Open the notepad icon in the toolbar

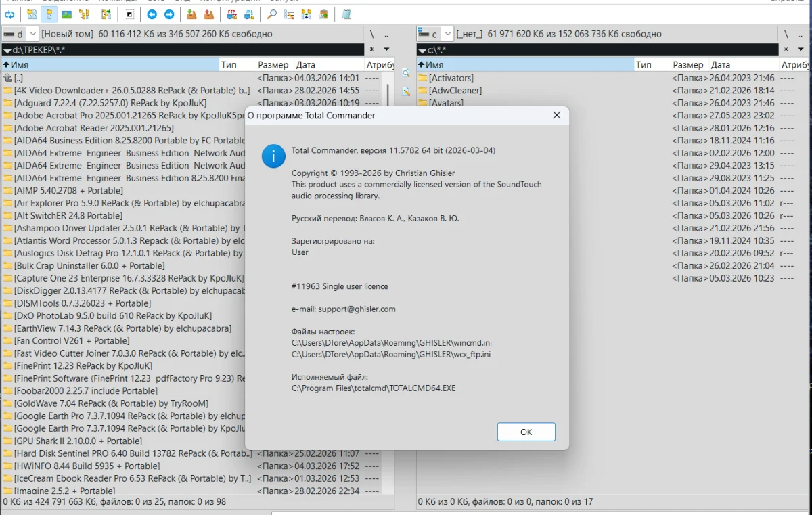[x=347, y=14]
